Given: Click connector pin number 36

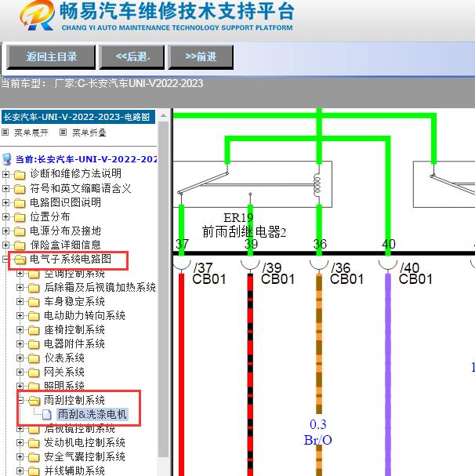Looking at the screenshot, I should [x=320, y=245].
